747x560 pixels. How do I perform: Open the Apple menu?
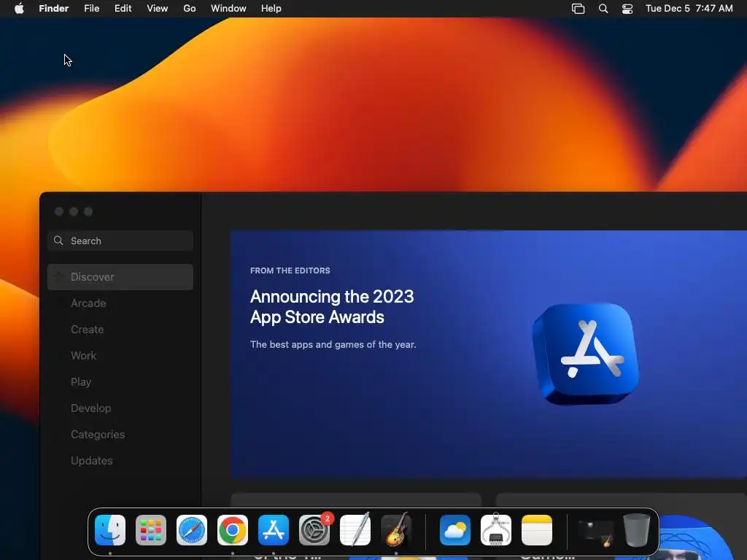pos(19,9)
